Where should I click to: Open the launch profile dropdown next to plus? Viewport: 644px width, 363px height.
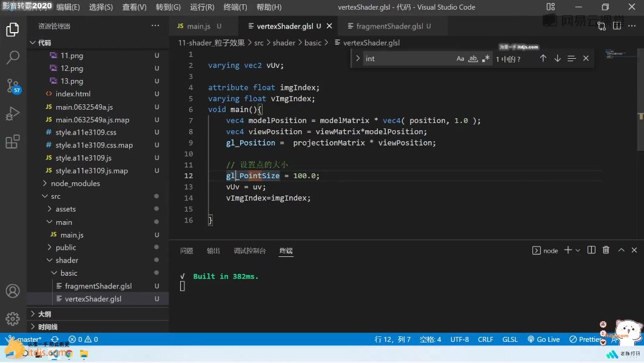[578, 250]
